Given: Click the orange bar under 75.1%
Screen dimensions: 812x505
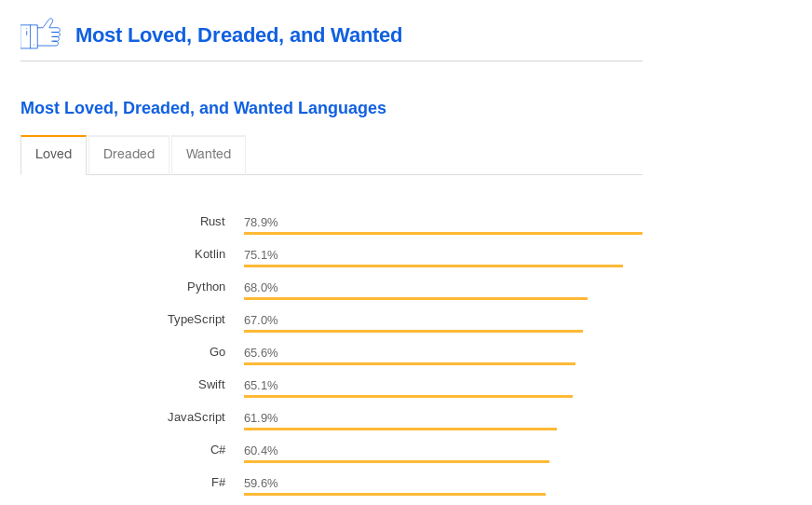Looking at the screenshot, I should click(x=433, y=266).
